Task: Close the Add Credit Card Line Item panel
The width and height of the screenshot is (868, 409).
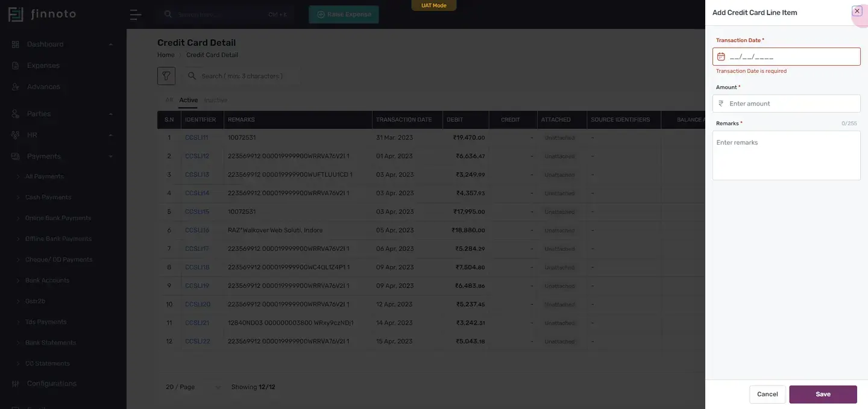Action: [857, 11]
